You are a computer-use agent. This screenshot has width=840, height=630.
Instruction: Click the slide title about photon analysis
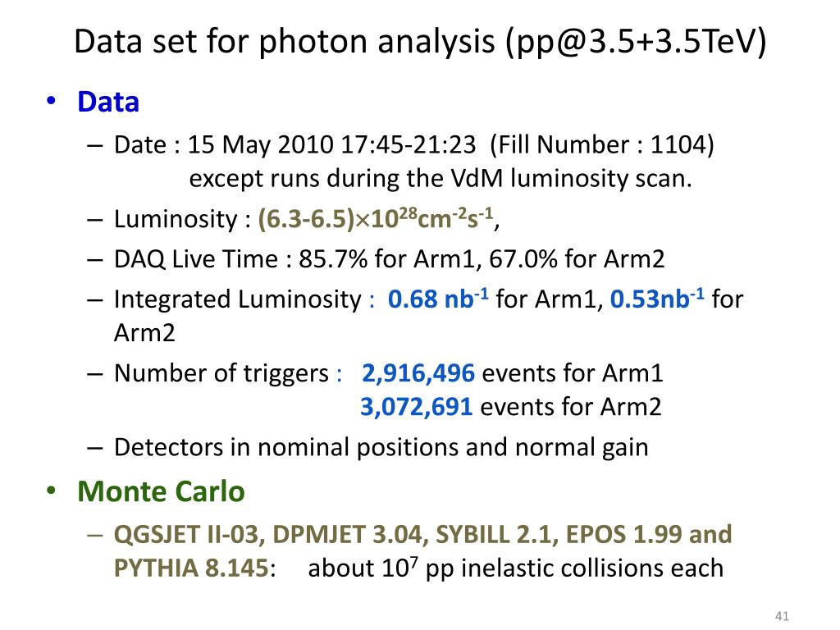click(x=420, y=43)
